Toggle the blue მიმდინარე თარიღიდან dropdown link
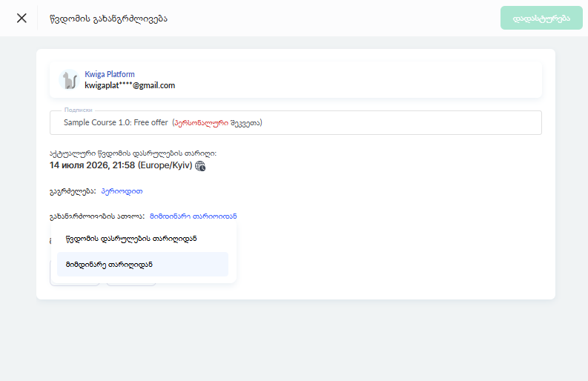This screenshot has height=381, width=588. point(193,216)
